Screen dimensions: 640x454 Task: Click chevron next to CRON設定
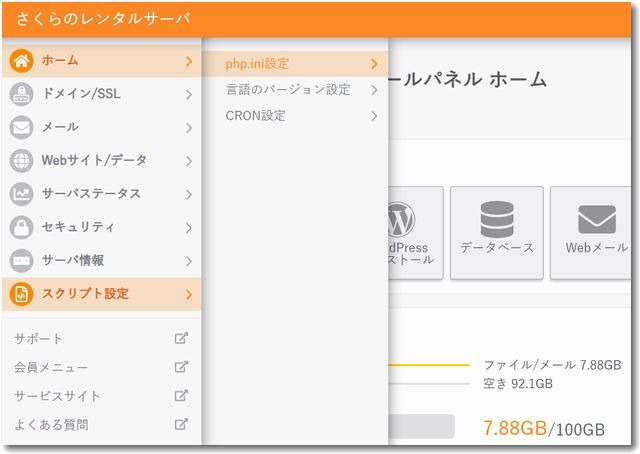coord(374,116)
